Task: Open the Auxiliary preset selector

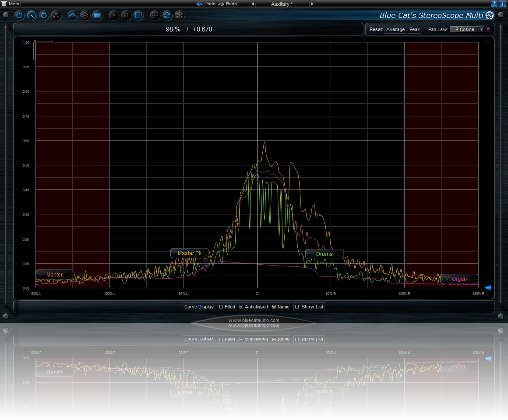Action: 282,4
